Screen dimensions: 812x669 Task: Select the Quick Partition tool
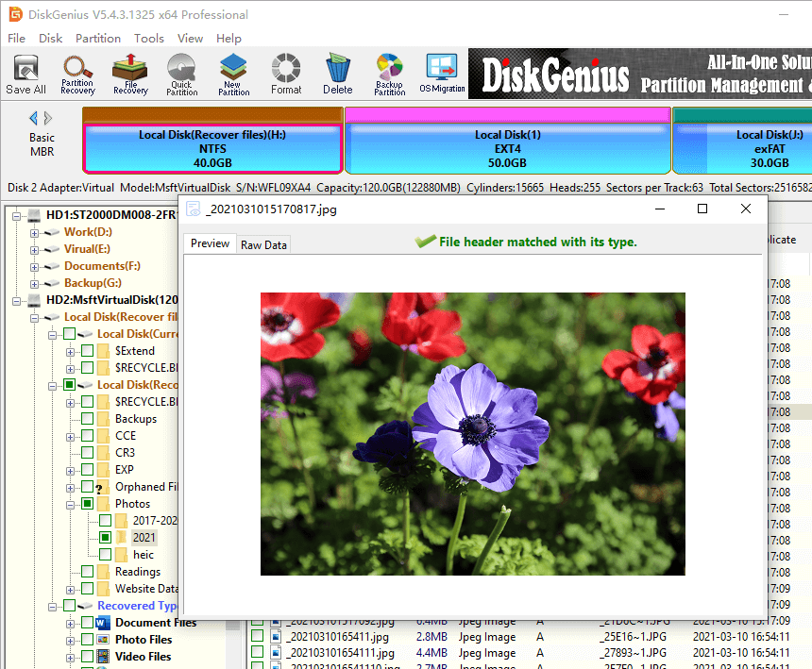pos(181,73)
